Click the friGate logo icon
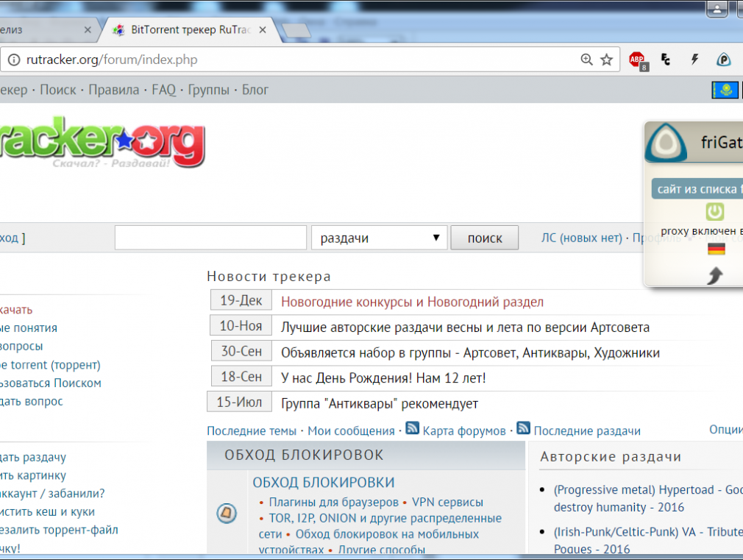This screenshot has height=560, width=743. click(666, 143)
